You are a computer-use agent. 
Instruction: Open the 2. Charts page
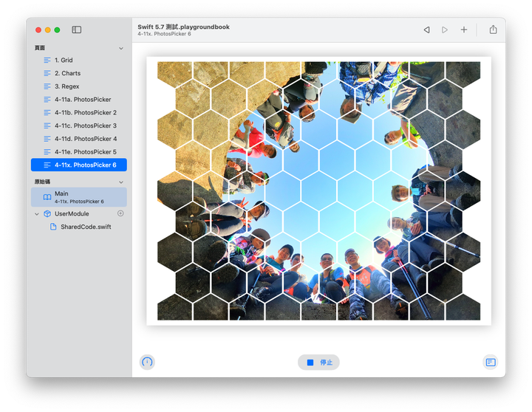coord(79,73)
